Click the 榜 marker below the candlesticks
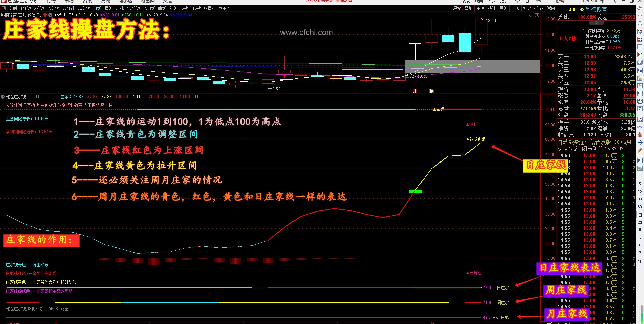Viewport: 644px width, 324px height. tap(431, 91)
